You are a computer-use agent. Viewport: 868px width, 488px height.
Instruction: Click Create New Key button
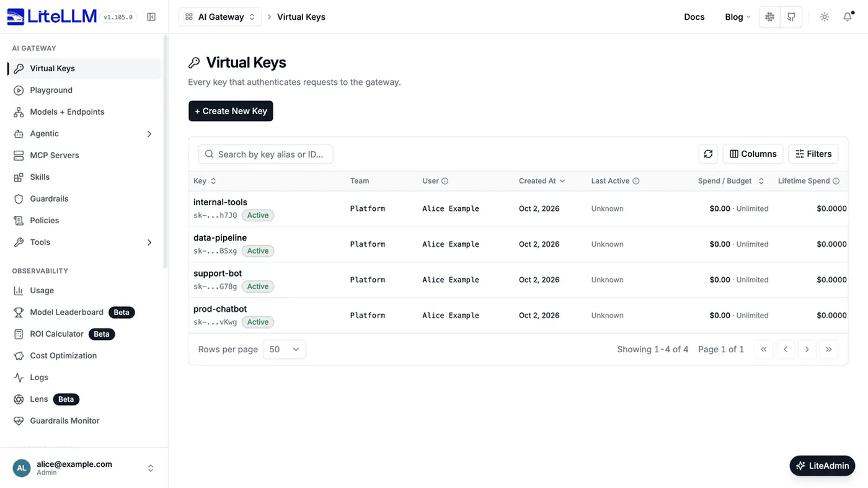tap(231, 111)
